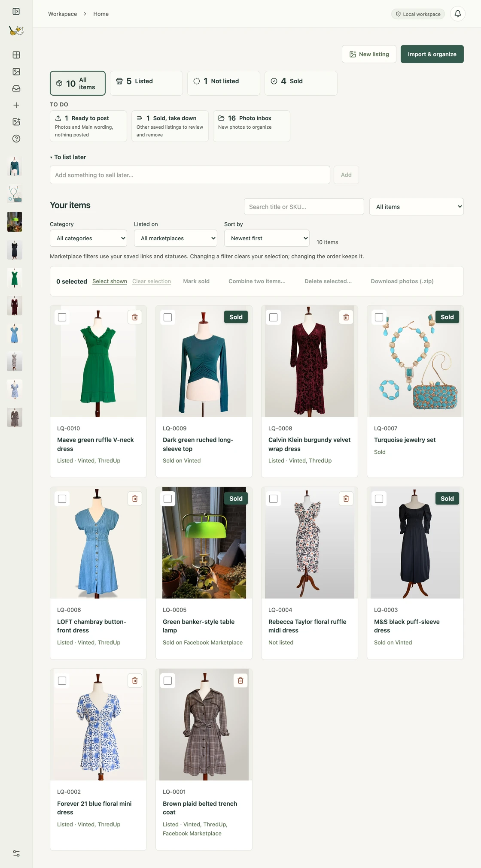Viewport: 481px width, 868px height.
Task: Click the Select shown link
Action: click(x=110, y=281)
